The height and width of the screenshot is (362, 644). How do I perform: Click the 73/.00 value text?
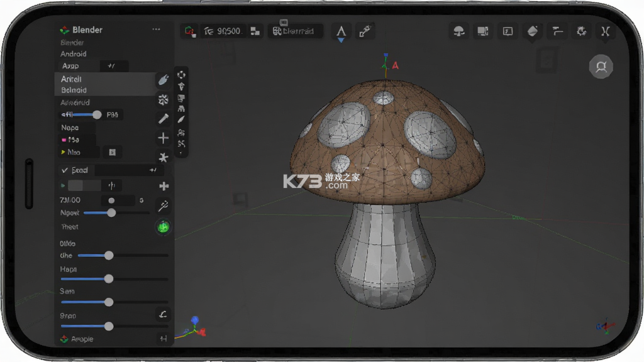[x=70, y=200]
